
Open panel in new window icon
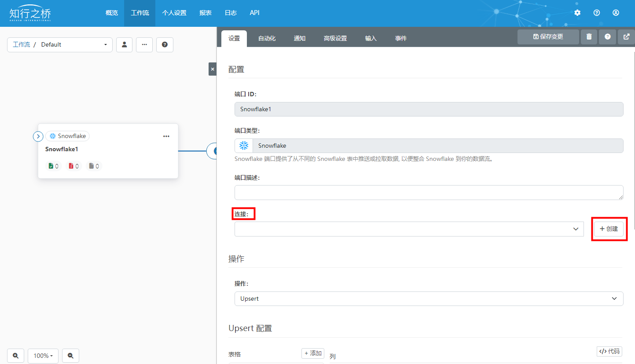[627, 37]
